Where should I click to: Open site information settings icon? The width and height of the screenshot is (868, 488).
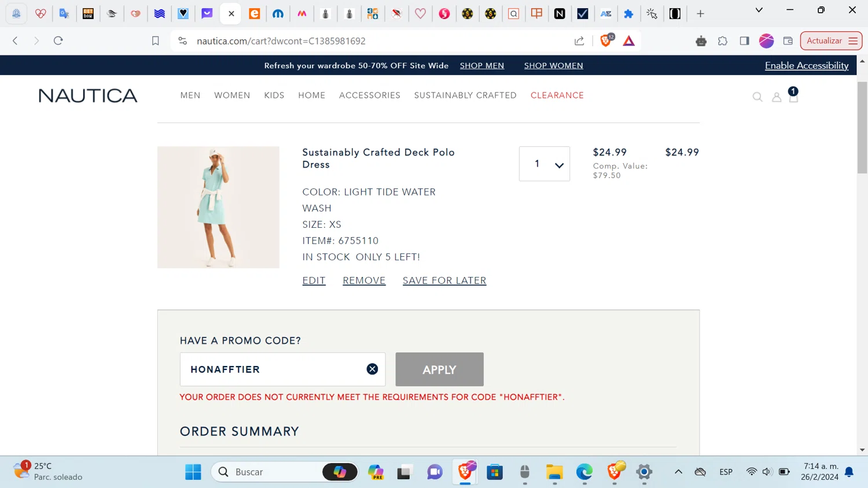click(183, 41)
